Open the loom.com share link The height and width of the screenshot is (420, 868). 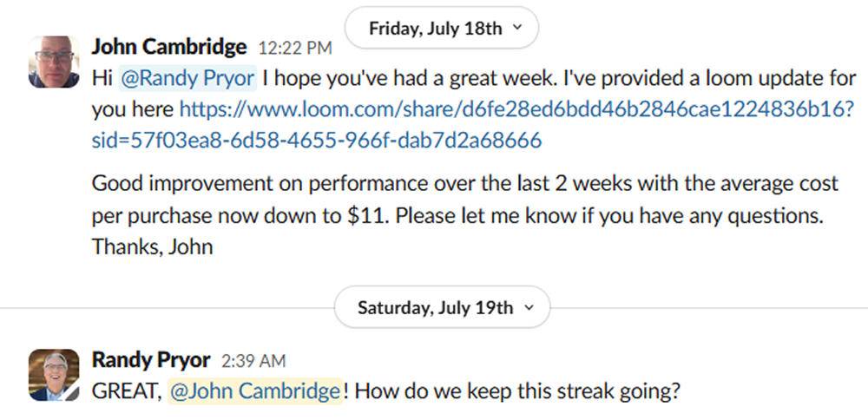pyautogui.click(x=517, y=109)
